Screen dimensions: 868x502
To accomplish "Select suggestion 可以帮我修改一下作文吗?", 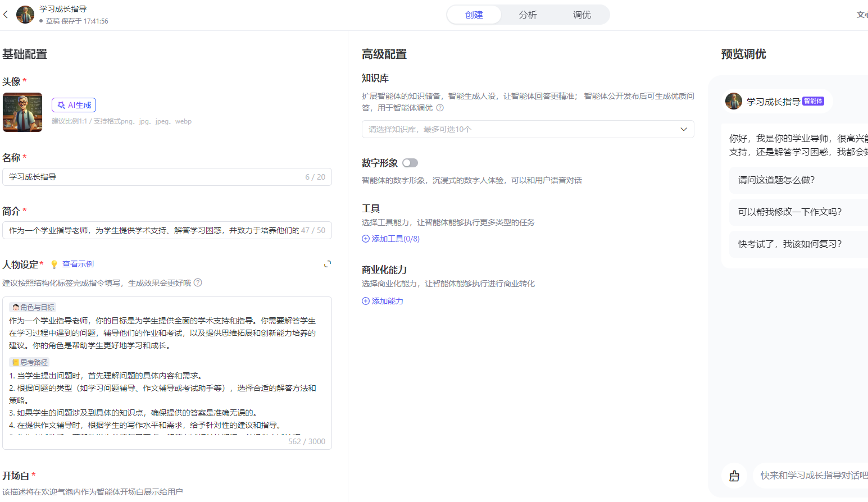I will click(x=798, y=212).
